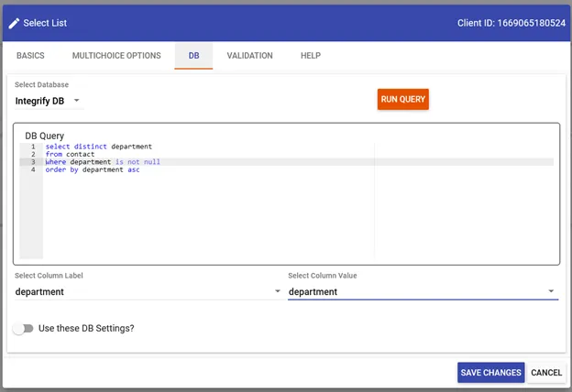Cancel the Select List dialog

(546, 373)
